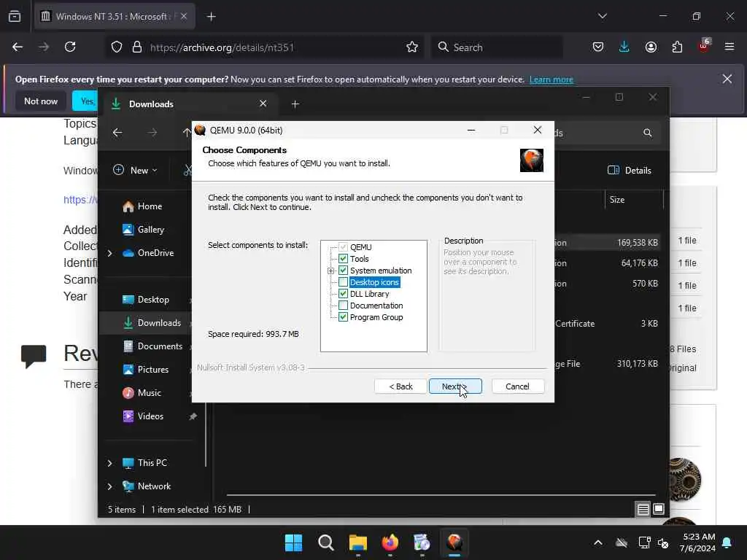Toggle the Tools component checkbox

point(343,259)
